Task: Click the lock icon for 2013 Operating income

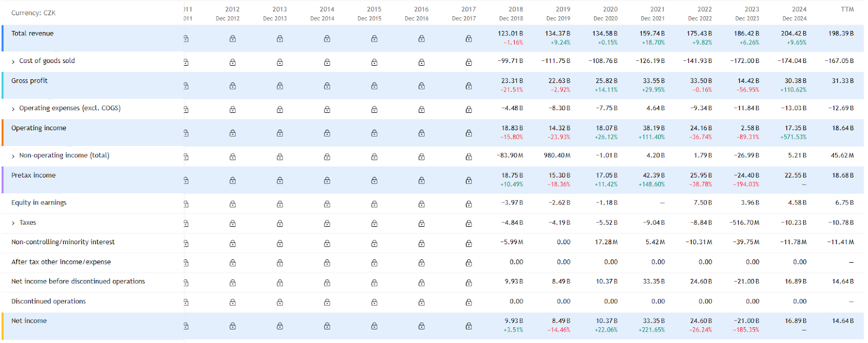Action: (280, 133)
